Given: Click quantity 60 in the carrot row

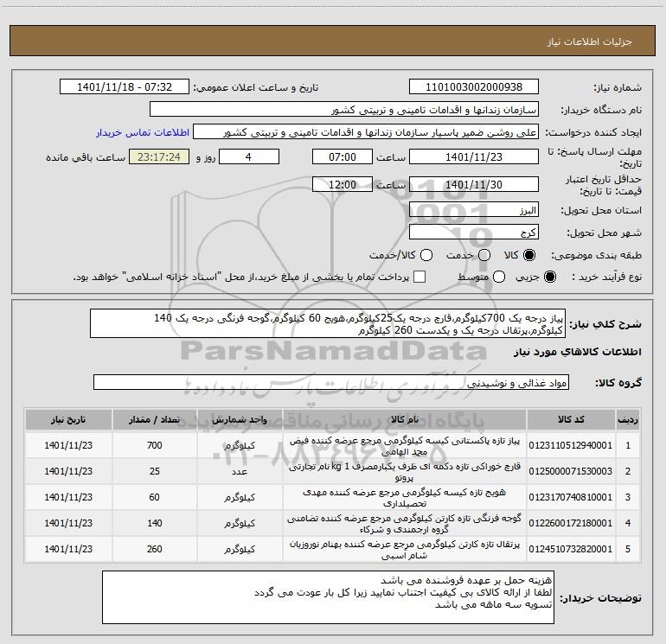Looking at the screenshot, I should point(155,497).
